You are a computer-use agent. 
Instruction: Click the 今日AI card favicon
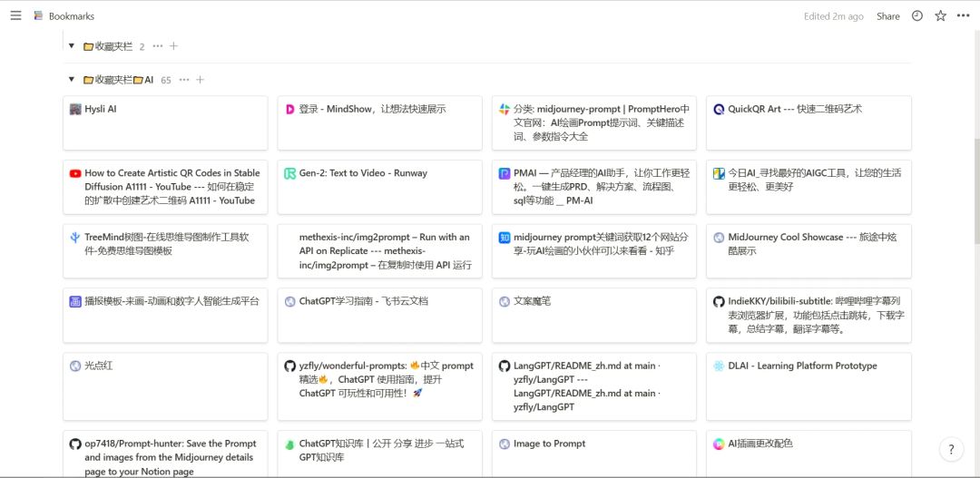719,173
